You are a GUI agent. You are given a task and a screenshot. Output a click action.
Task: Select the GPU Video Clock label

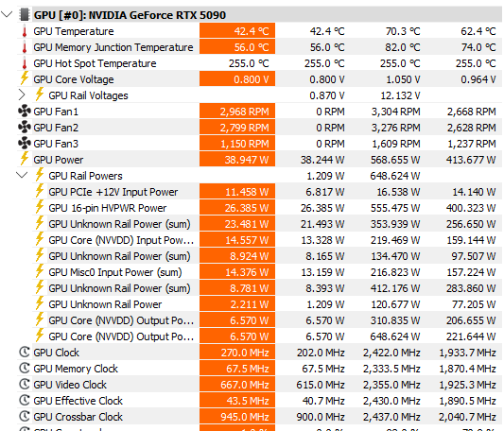tap(70, 385)
